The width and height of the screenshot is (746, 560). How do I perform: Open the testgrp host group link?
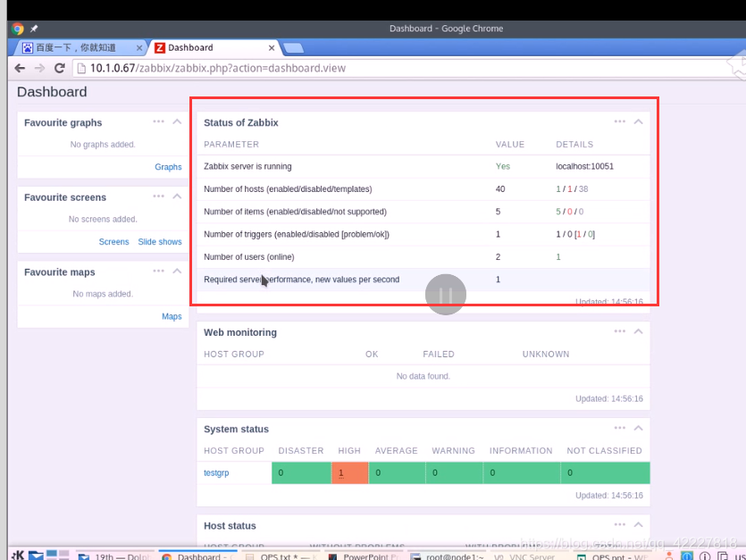pos(216,473)
